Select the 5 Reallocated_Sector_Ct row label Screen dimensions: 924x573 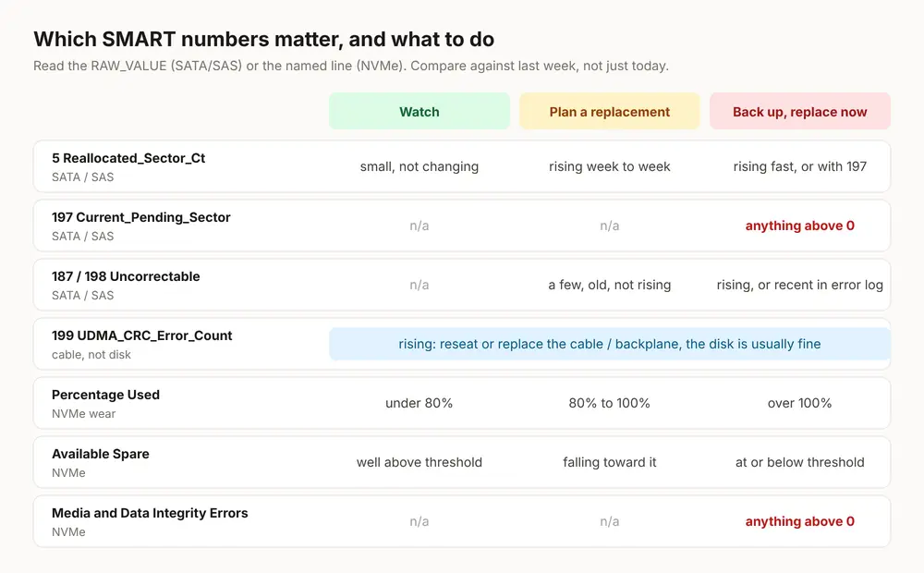(x=128, y=158)
